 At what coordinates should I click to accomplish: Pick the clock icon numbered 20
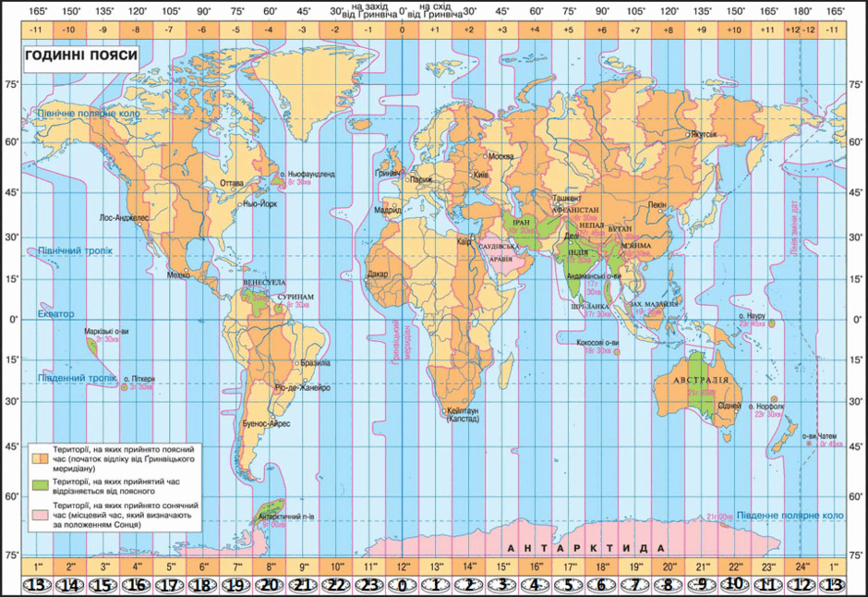pyautogui.click(x=269, y=585)
